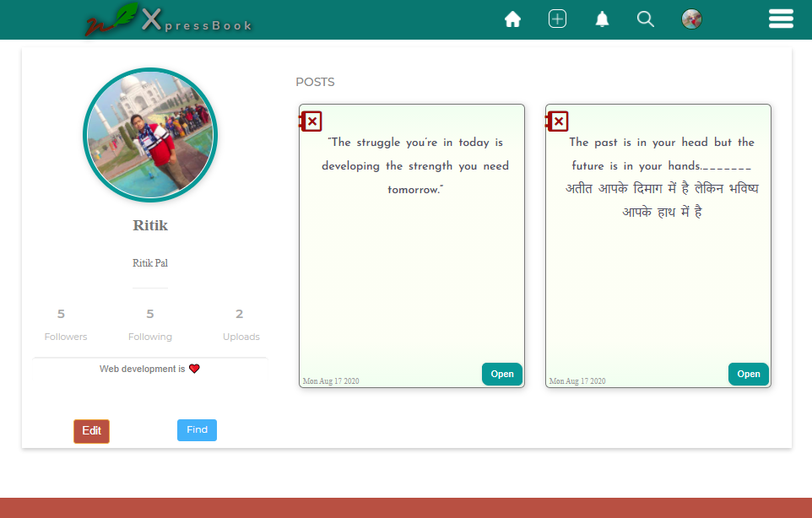Click the Edit profile button
The height and width of the screenshot is (518, 812).
[x=92, y=431]
